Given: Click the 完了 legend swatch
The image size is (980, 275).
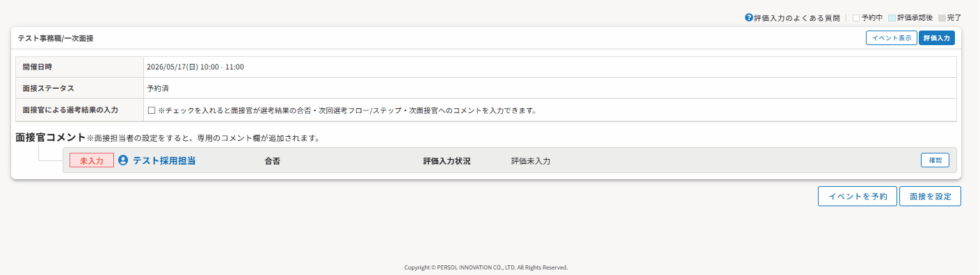Looking at the screenshot, I should 942,17.
